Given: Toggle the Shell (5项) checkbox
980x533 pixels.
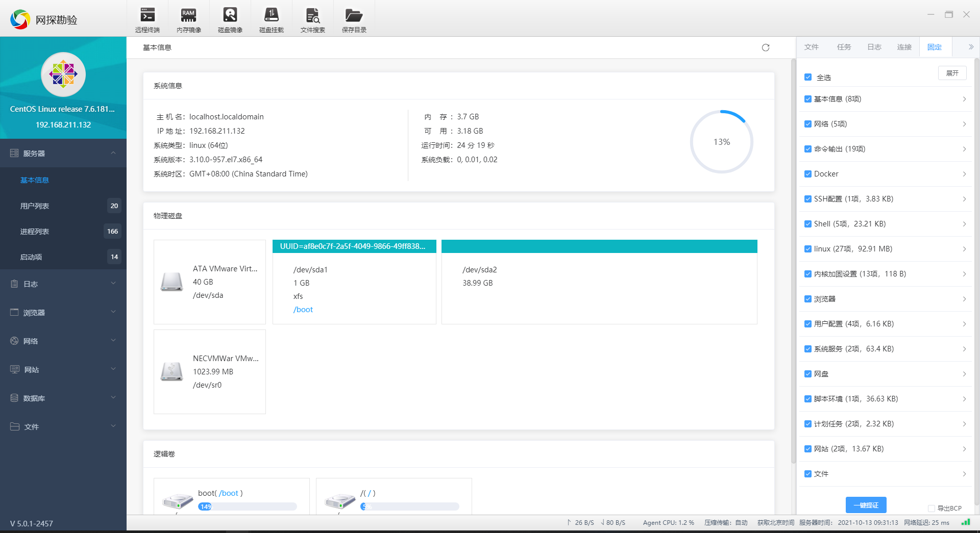Looking at the screenshot, I should coord(808,224).
